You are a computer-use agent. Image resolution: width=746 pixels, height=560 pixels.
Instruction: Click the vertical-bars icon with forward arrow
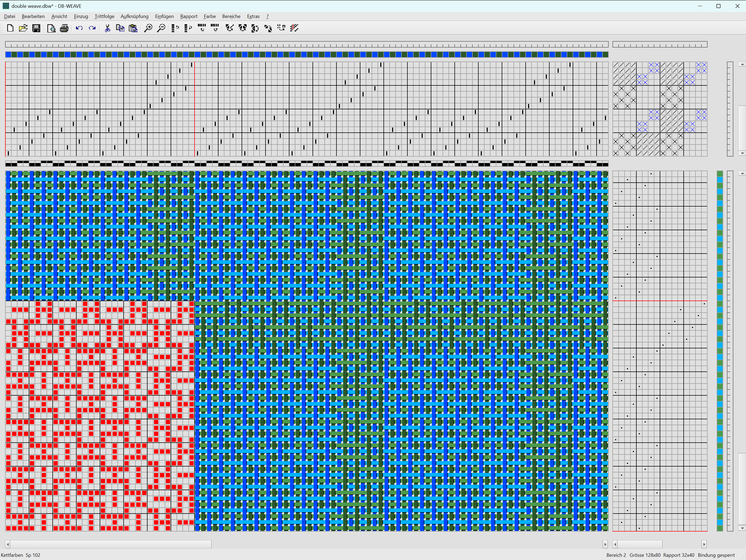(188, 28)
